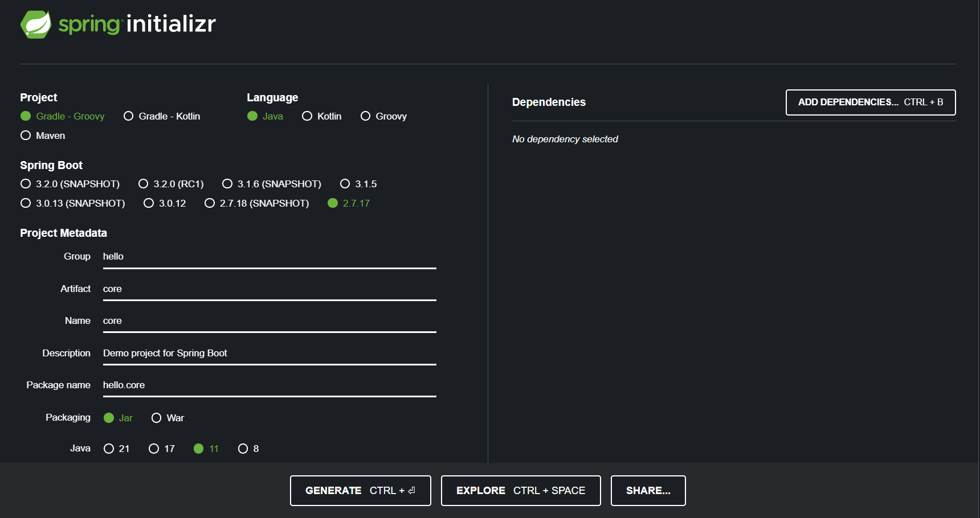The width and height of the screenshot is (980, 518).
Task: Open the Share dialog
Action: tap(648, 491)
